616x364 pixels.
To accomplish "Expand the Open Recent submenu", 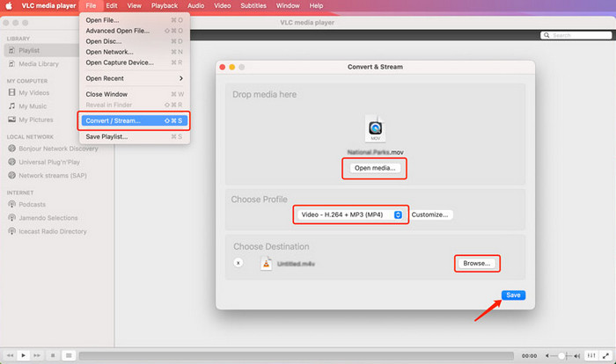I will [x=134, y=78].
